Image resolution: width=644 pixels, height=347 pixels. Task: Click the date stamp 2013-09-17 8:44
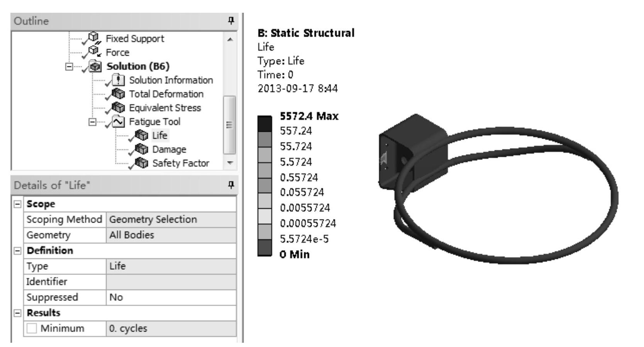pos(297,89)
